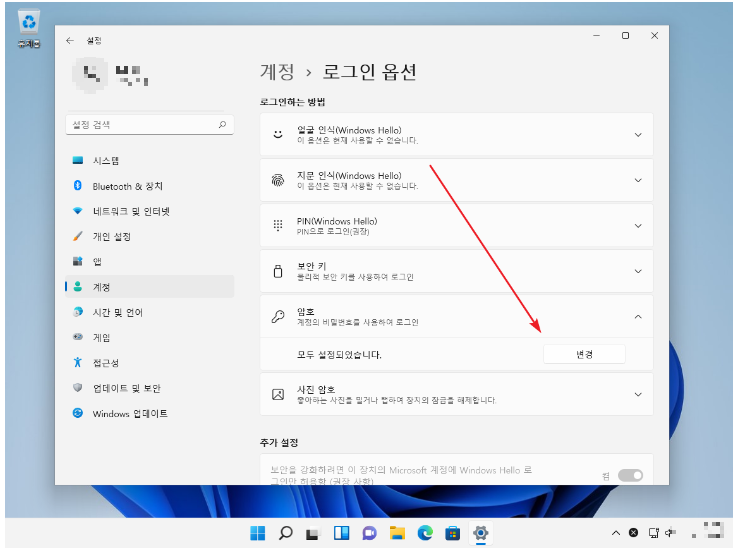Click the 로그인하는 방법 heading
The width and height of the screenshot is (738, 554).
click(x=292, y=102)
